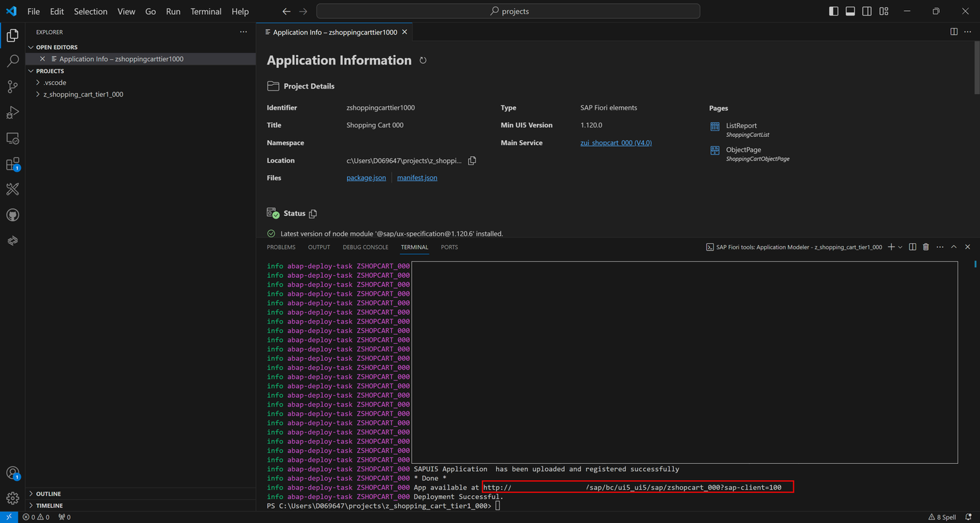Viewport: 980px width, 523px height.
Task: Maximize the panel size with chevron
Action: click(x=953, y=247)
